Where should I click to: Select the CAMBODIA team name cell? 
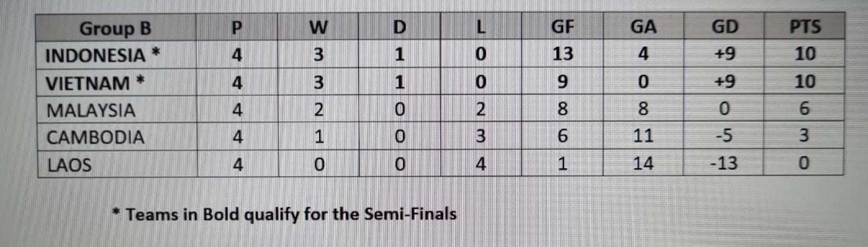pos(95,137)
